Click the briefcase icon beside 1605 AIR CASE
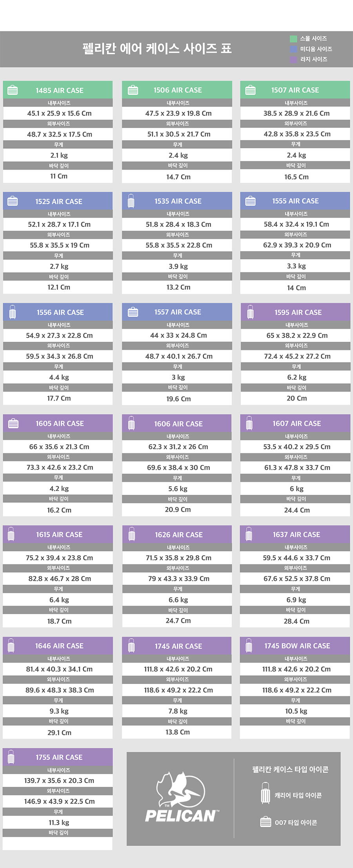Screen dimensions: 353x868 (13, 423)
